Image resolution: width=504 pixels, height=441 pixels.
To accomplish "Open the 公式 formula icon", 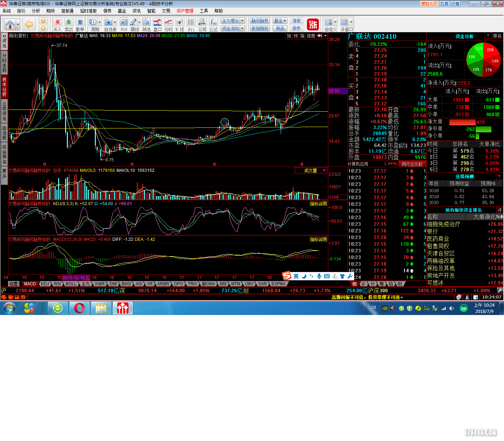I will 213,22.
